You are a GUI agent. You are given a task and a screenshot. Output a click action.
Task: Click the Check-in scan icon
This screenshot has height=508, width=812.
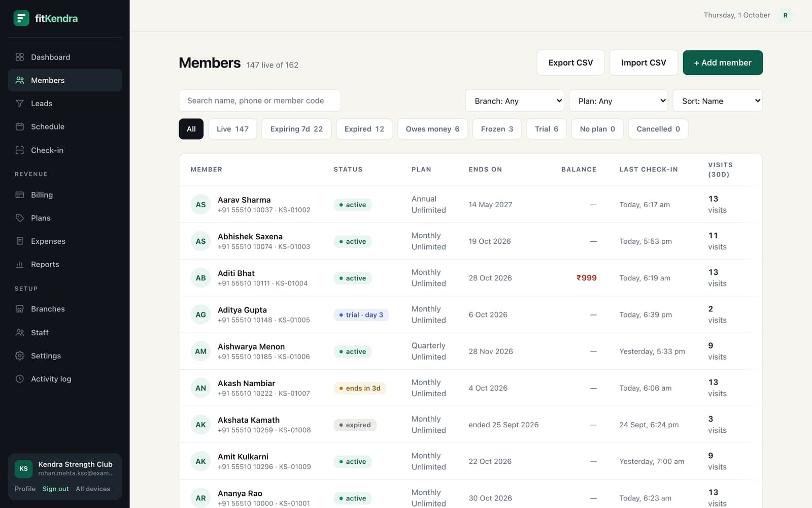pos(20,150)
